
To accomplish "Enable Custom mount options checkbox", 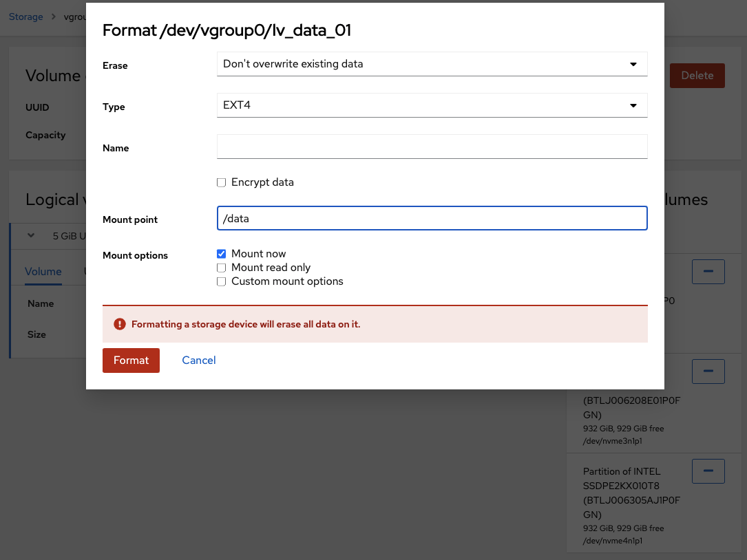I will coord(222,281).
